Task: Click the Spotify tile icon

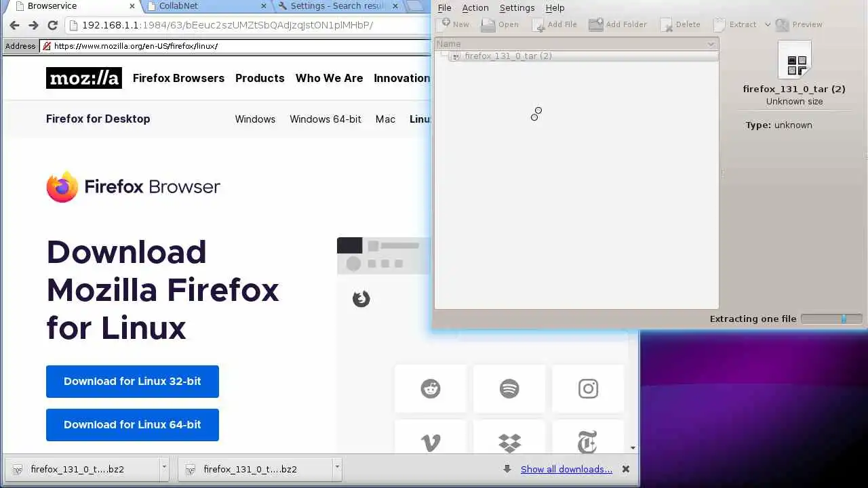Action: 509,388
